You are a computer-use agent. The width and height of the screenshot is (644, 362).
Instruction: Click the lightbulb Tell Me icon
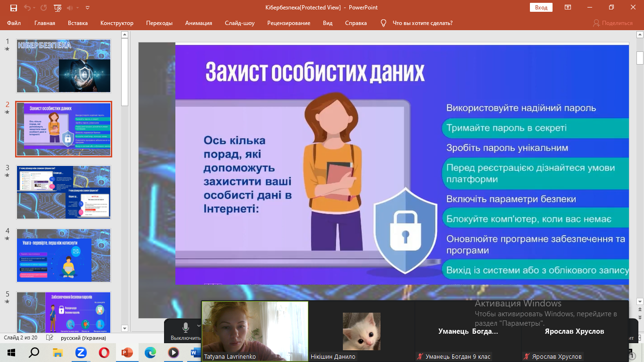[384, 23]
